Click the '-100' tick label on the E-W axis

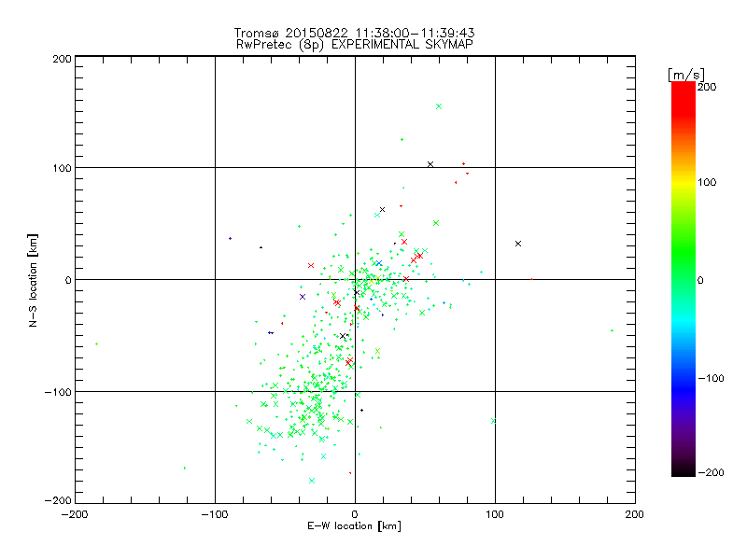215,514
